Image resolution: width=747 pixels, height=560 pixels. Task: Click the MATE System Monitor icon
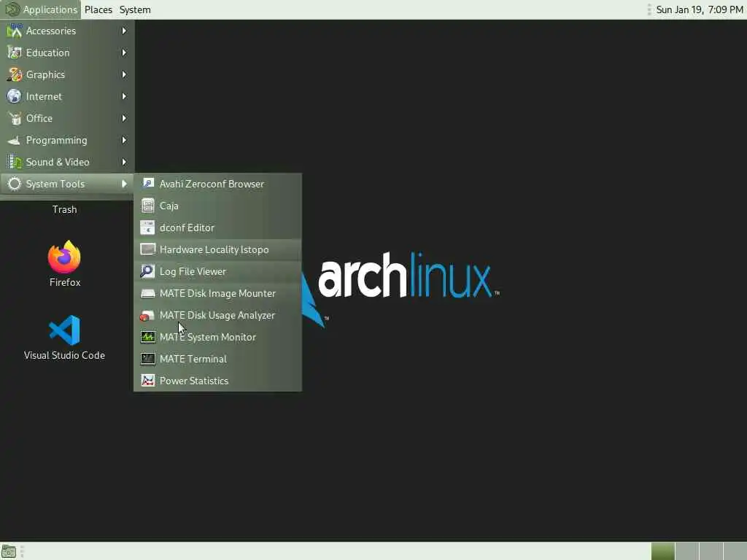(147, 337)
